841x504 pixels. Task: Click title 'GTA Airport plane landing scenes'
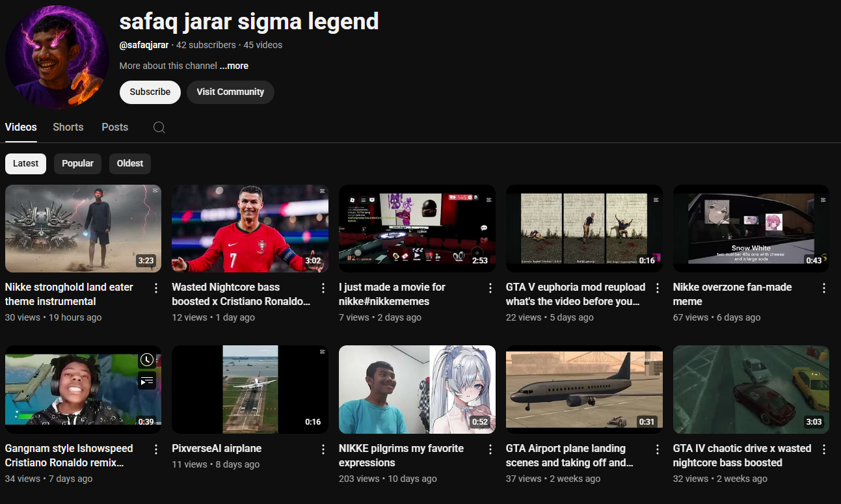pyautogui.click(x=570, y=455)
